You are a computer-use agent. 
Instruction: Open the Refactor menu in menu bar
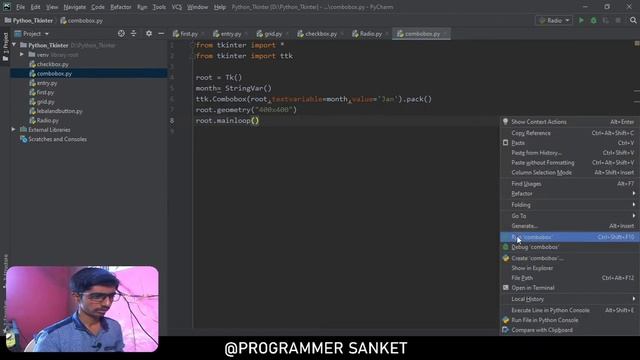[x=121, y=7]
